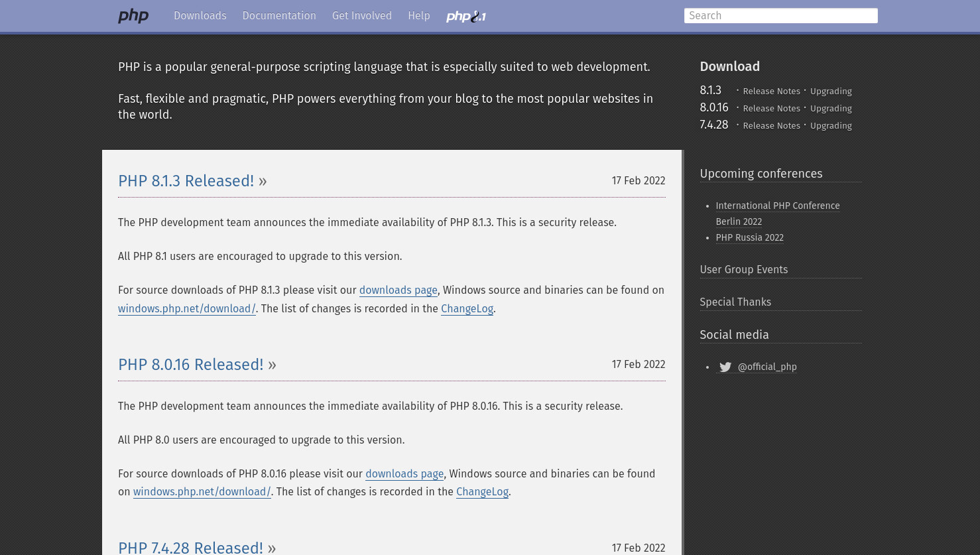980x555 pixels.
Task: Open Upgrading guide for 8.1.3
Action: tap(831, 92)
